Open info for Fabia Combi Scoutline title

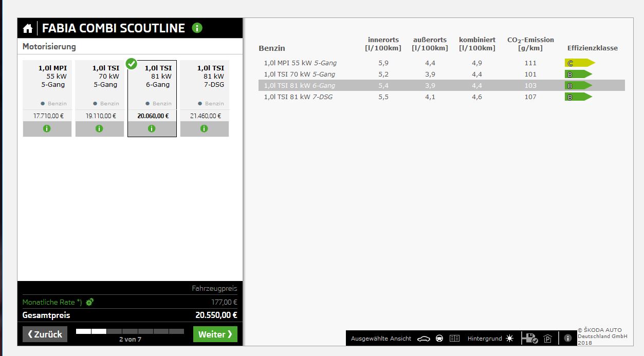pos(197,28)
